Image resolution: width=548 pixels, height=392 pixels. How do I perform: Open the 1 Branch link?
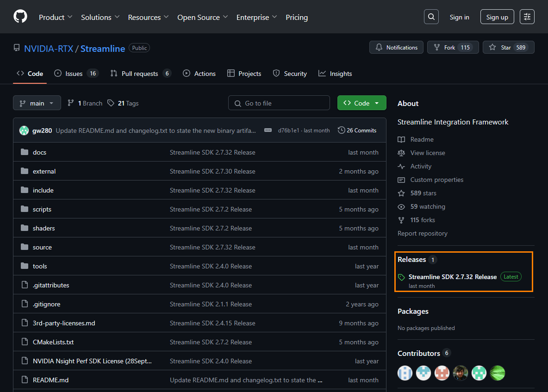coord(85,103)
